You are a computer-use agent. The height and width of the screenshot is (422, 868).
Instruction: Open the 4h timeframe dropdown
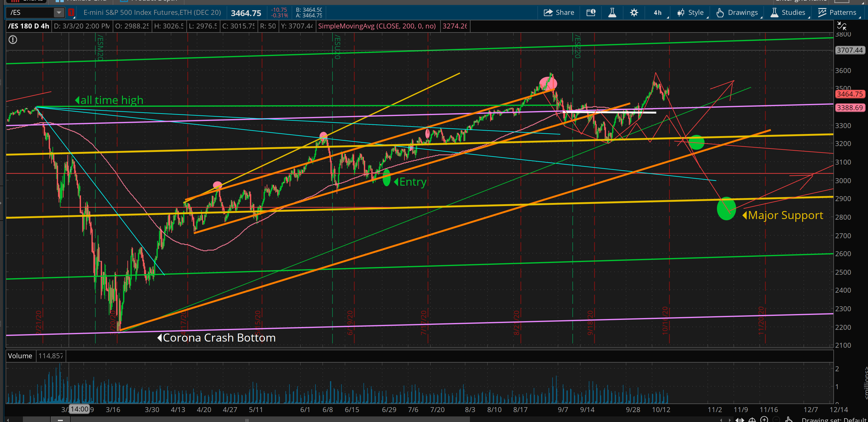(x=658, y=12)
